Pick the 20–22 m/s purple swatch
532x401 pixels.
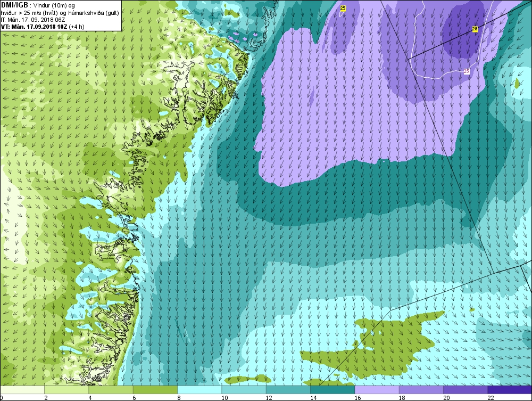[x=465, y=390]
